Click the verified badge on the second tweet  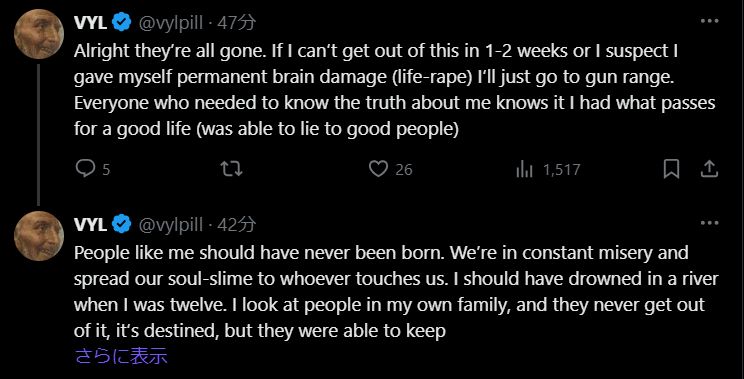click(x=122, y=224)
